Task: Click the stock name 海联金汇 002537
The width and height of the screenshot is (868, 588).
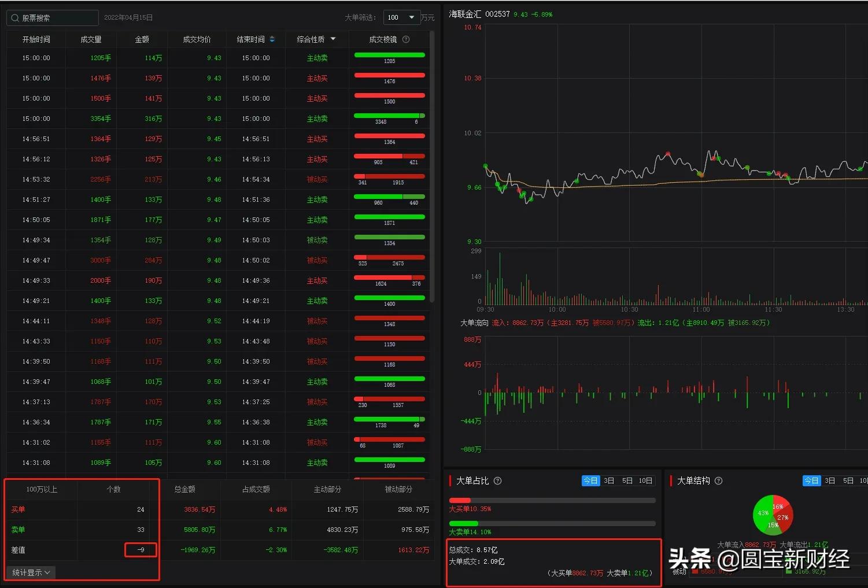Action: point(479,14)
